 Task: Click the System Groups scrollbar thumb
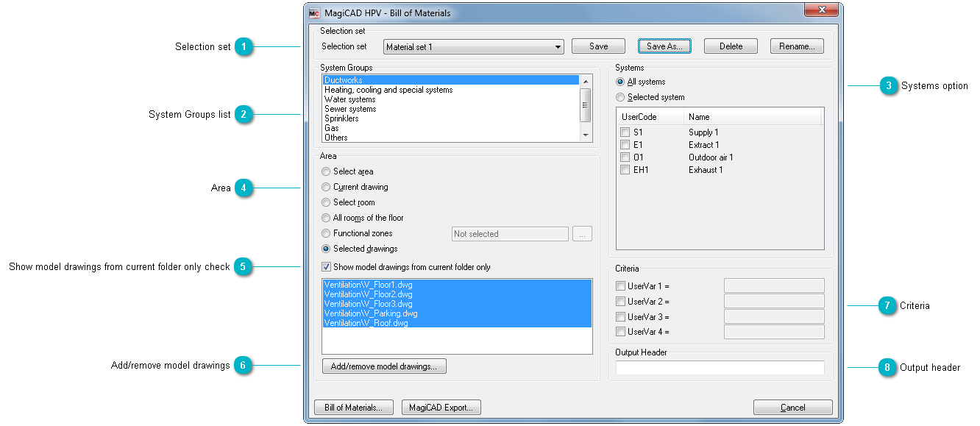[x=586, y=104]
